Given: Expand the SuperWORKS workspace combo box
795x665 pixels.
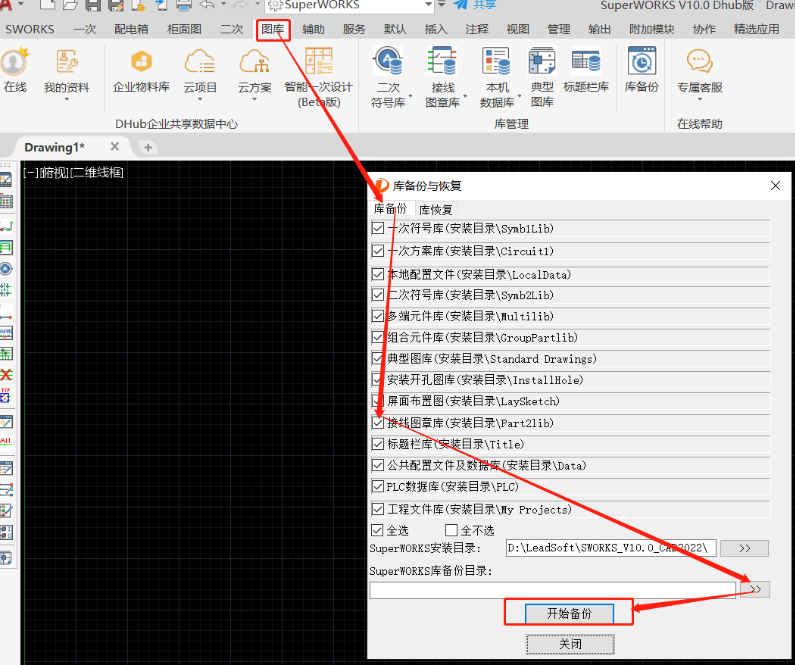Looking at the screenshot, I should point(428,5).
